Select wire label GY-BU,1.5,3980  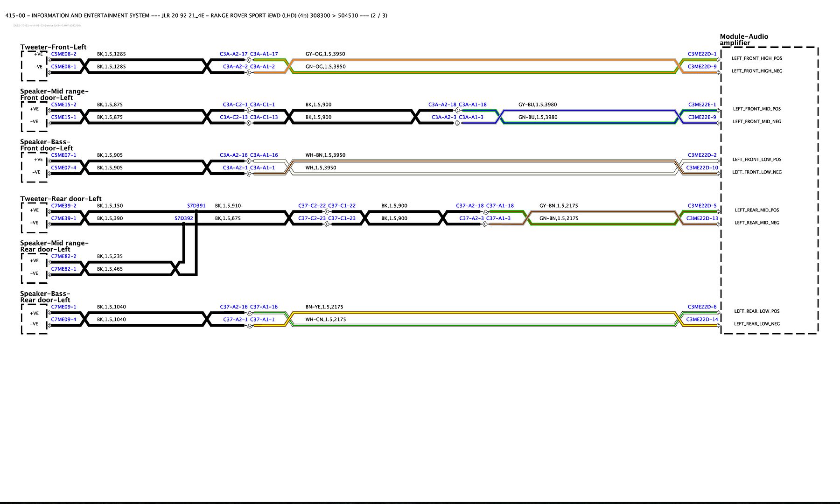[x=538, y=105]
